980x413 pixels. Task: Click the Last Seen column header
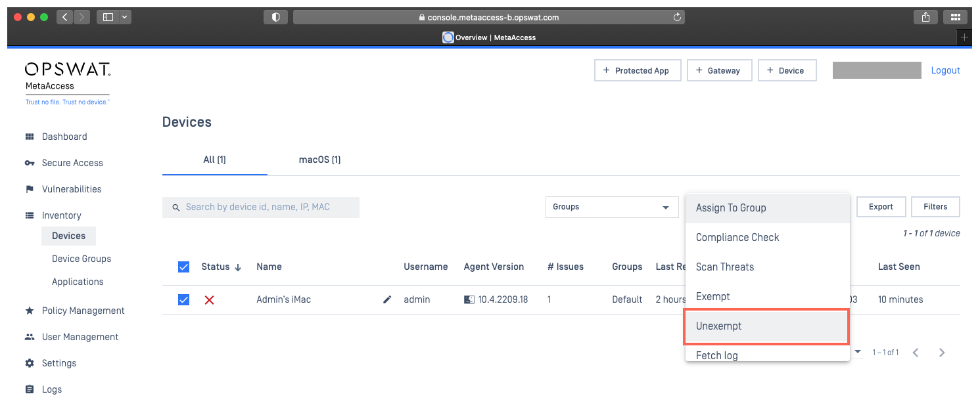point(899,267)
